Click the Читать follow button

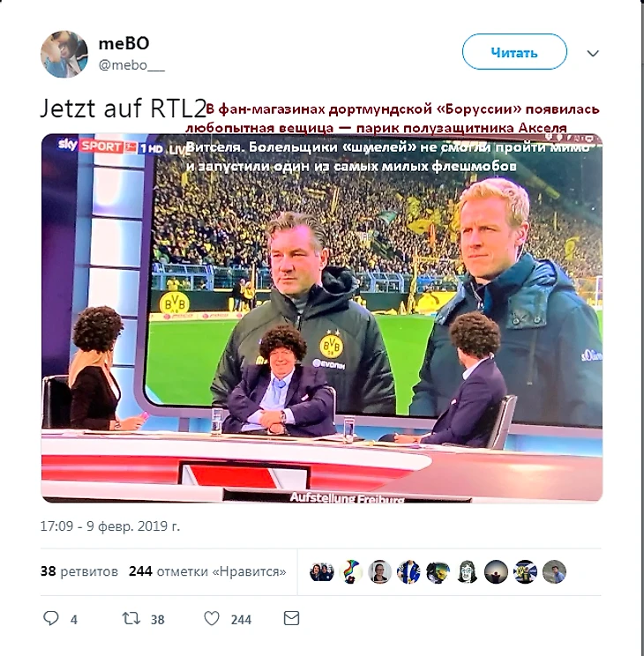(x=514, y=52)
